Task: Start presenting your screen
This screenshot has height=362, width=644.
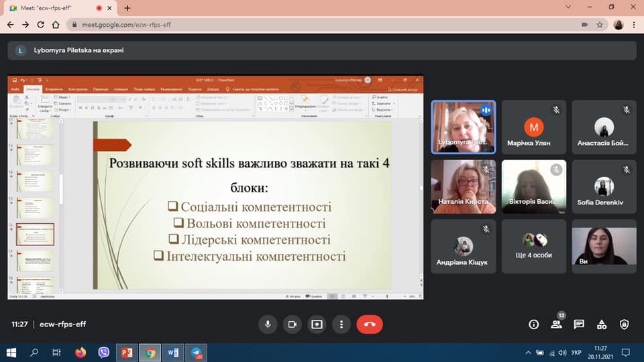Action: [x=317, y=324]
